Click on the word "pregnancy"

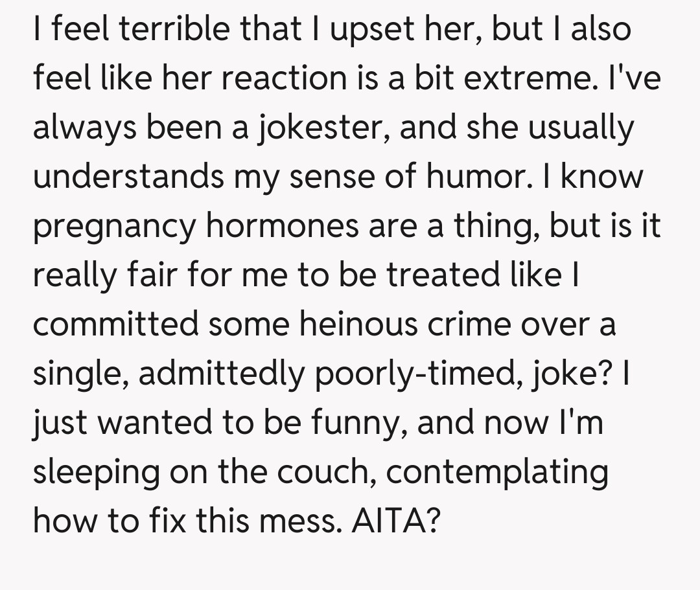coord(114,227)
